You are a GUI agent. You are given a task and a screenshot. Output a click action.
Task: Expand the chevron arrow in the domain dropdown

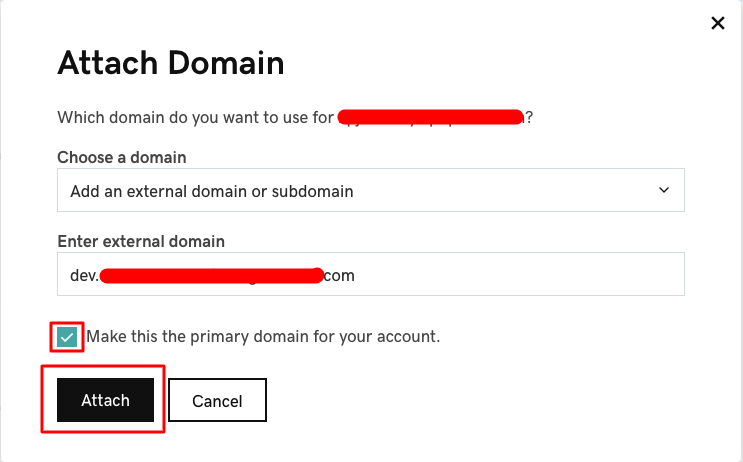[664, 190]
